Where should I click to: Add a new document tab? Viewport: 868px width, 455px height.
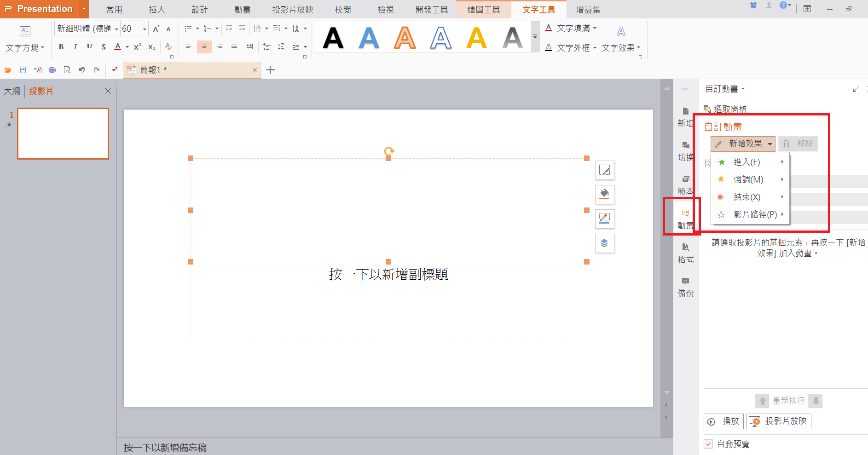[271, 70]
